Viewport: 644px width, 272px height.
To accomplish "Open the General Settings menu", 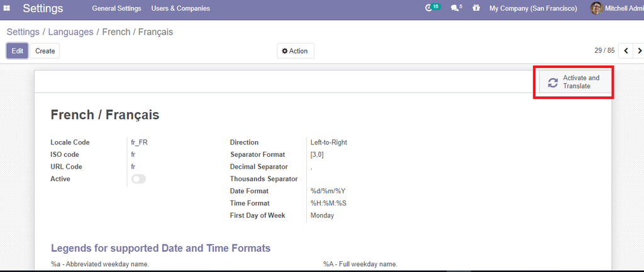I will click(116, 8).
